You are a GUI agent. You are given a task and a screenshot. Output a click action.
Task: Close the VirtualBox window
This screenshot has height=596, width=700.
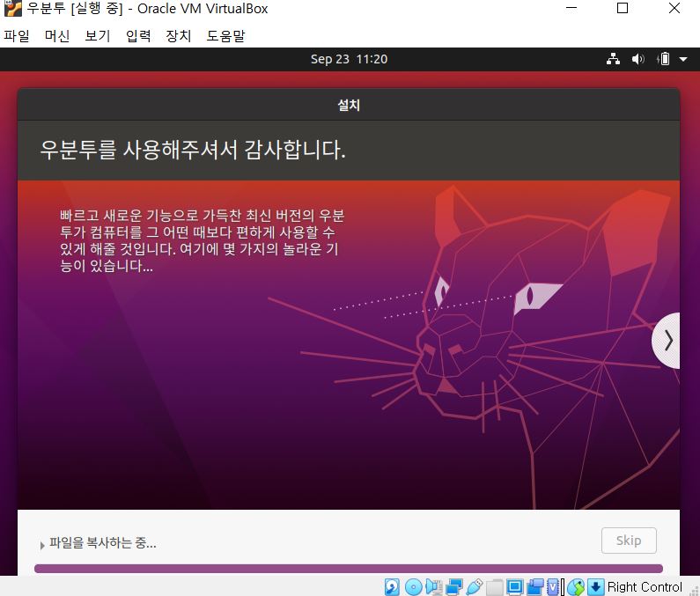pos(674,8)
